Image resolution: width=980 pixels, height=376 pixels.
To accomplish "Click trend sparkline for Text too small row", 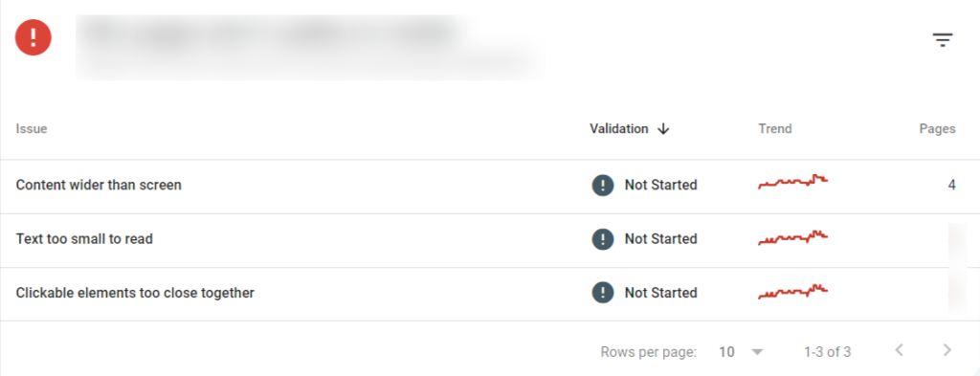I will tap(793, 238).
